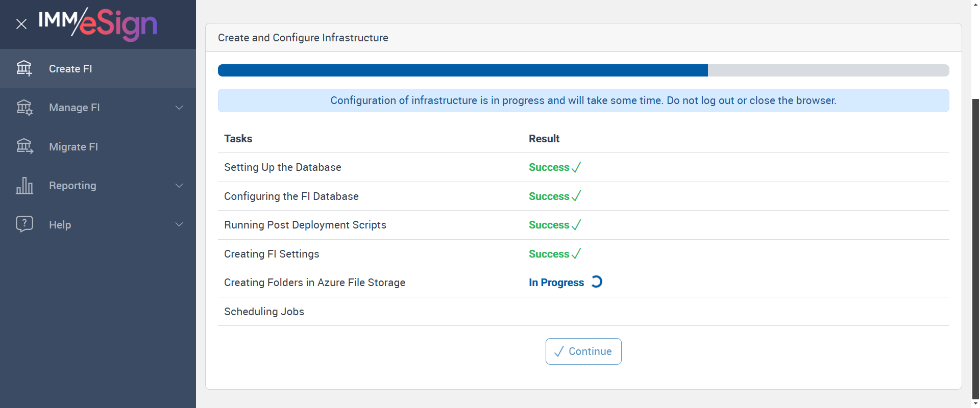Expand the Manage FI submenu chevron

(179, 108)
